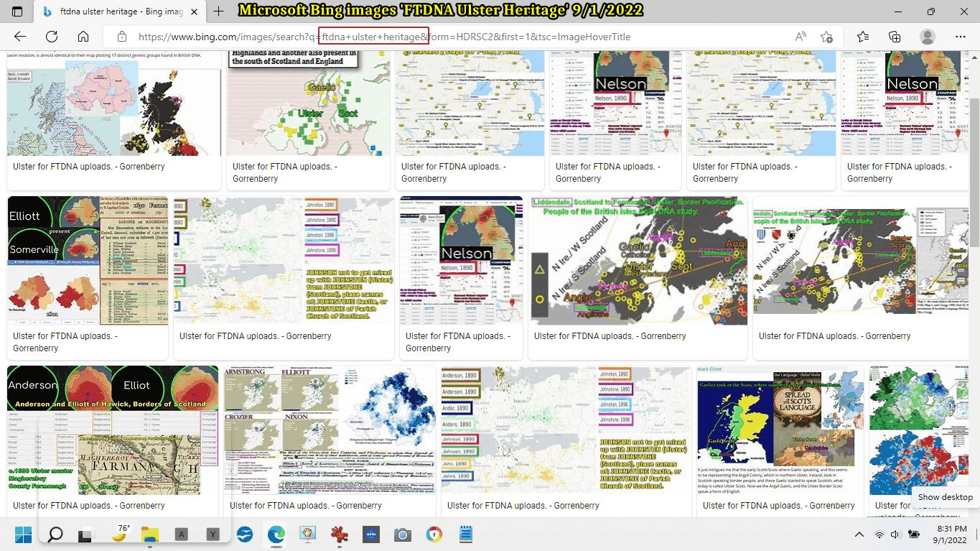The width and height of the screenshot is (980, 551).
Task: Open the colorful padlock taskbar app
Action: [434, 534]
